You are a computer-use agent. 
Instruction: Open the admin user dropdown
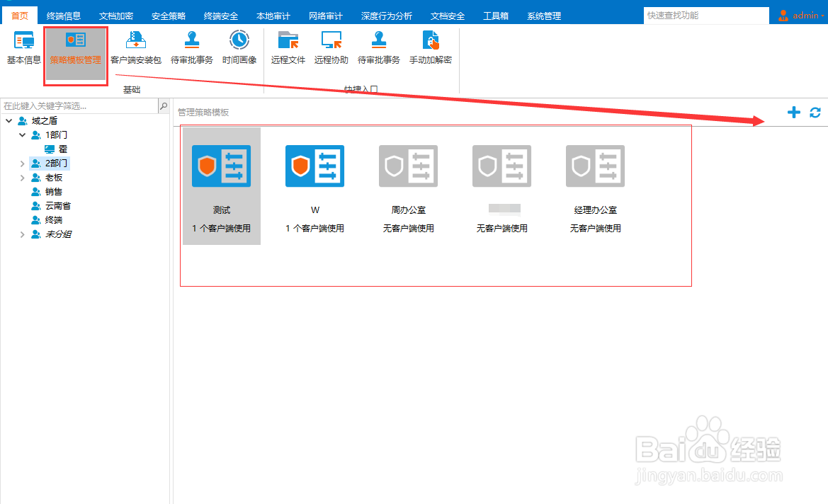click(x=800, y=16)
